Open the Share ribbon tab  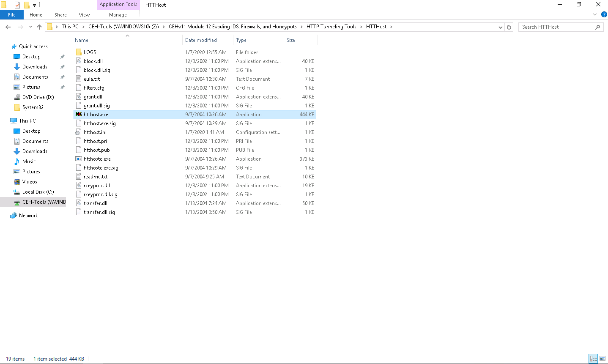(x=60, y=15)
